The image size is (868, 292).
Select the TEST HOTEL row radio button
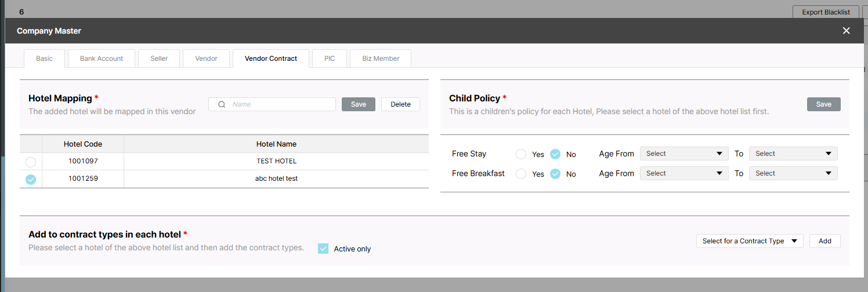(x=31, y=162)
